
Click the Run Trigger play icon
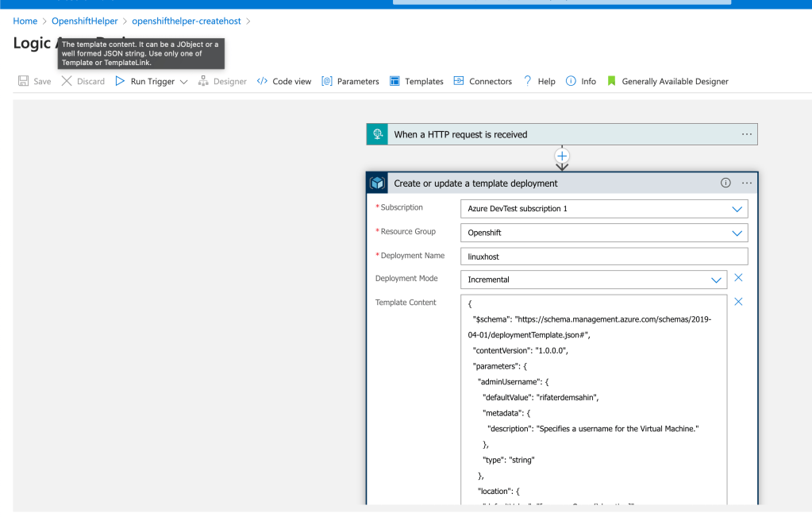tap(120, 81)
